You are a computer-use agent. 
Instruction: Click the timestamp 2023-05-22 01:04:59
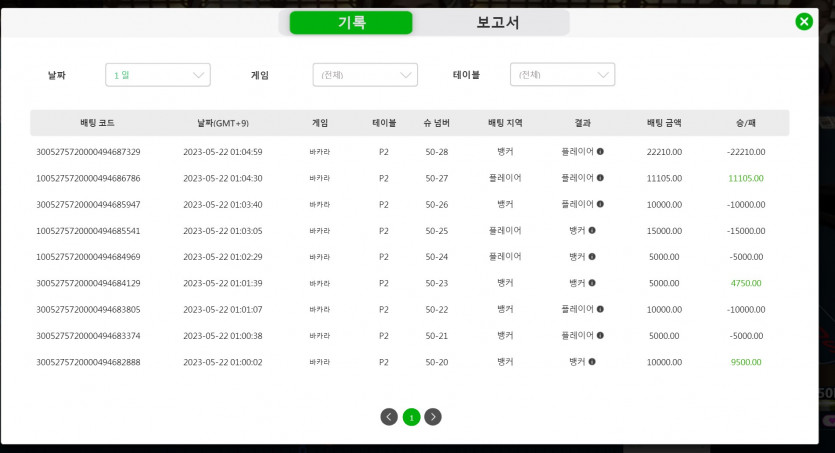click(x=223, y=152)
